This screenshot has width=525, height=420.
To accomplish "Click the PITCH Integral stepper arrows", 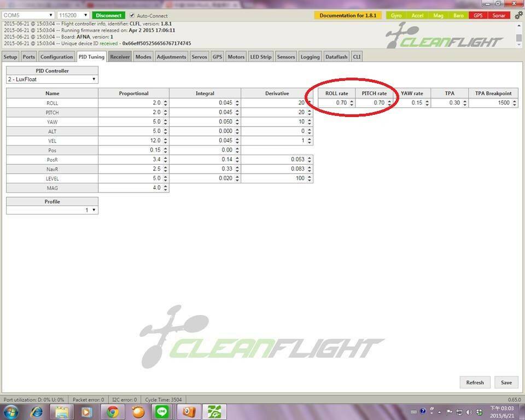I will point(237,112).
